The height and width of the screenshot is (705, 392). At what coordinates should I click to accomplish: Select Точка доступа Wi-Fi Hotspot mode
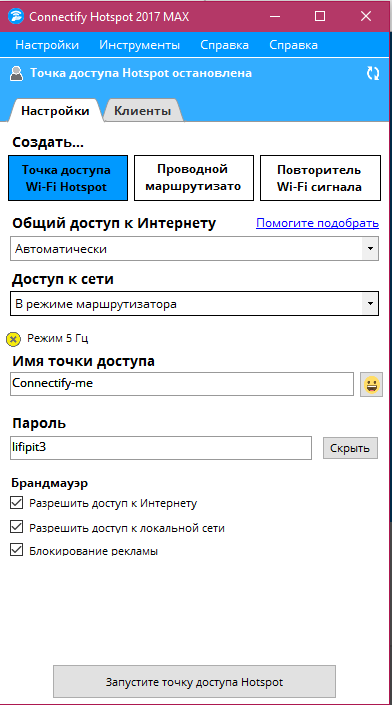click(x=68, y=178)
